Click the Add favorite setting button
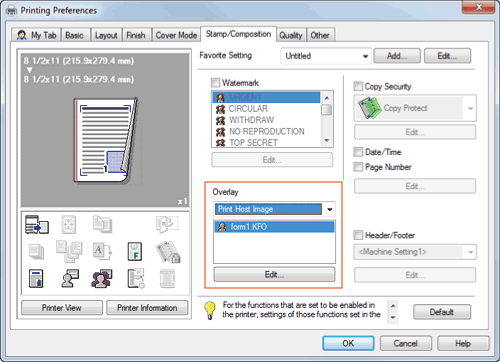500x362 pixels. [397, 56]
